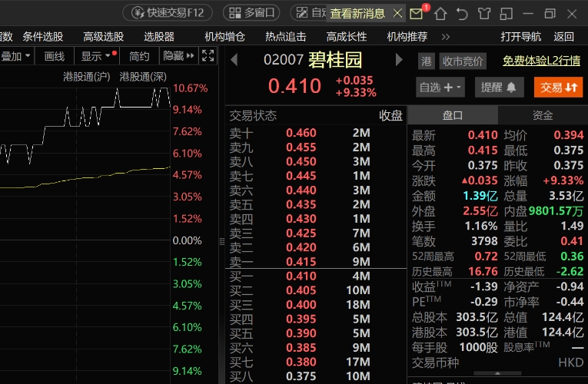Open 机构推荐 menu item
The image size is (588, 384).
(x=407, y=37)
